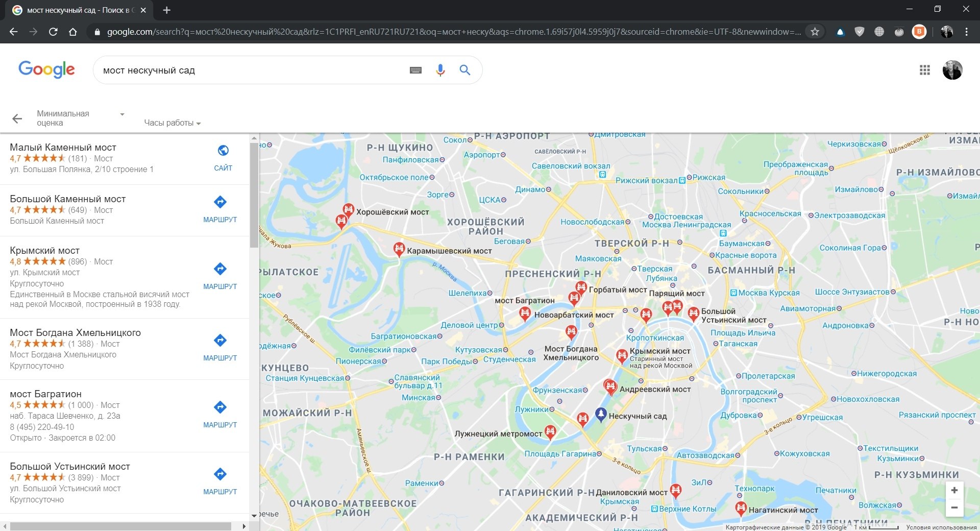
Task: Reload the page with refresh icon
Action: pos(53,32)
